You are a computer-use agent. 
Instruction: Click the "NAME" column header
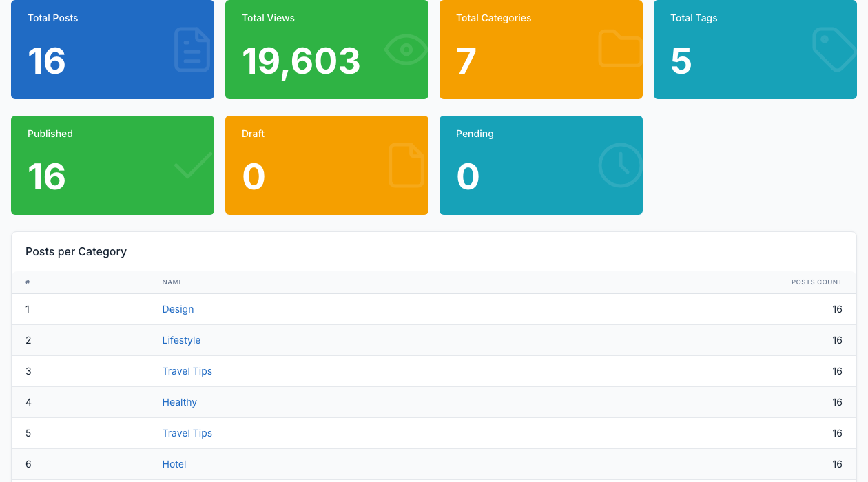click(x=173, y=282)
